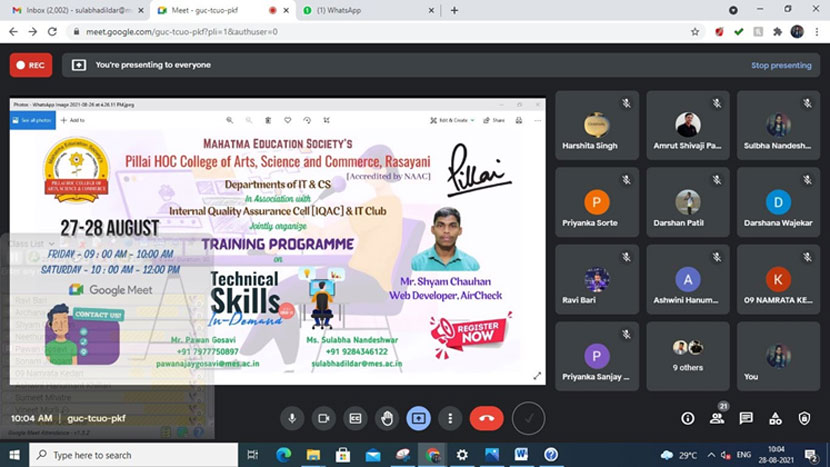Click the red REC recording button

pos(31,65)
